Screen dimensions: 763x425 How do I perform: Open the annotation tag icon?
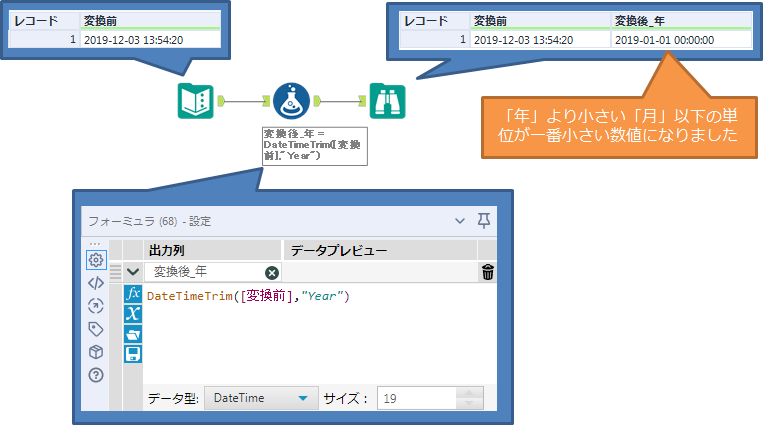(96, 329)
